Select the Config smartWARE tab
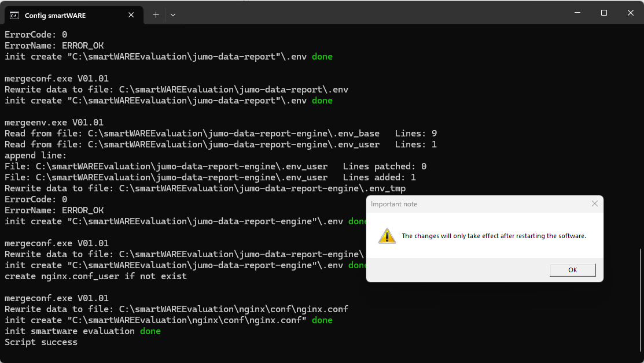Screen dimensions: 644x363 [x=69, y=15]
